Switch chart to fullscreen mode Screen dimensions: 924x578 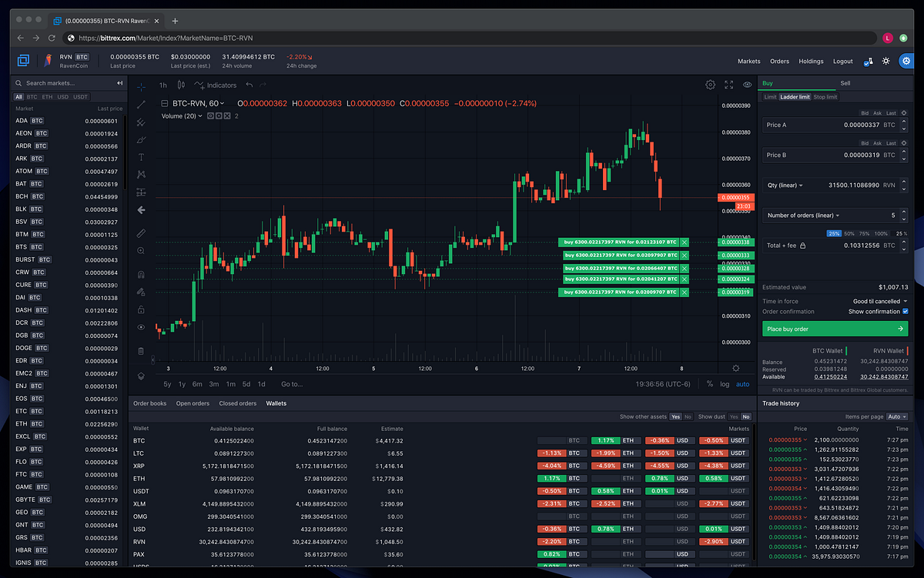(729, 85)
